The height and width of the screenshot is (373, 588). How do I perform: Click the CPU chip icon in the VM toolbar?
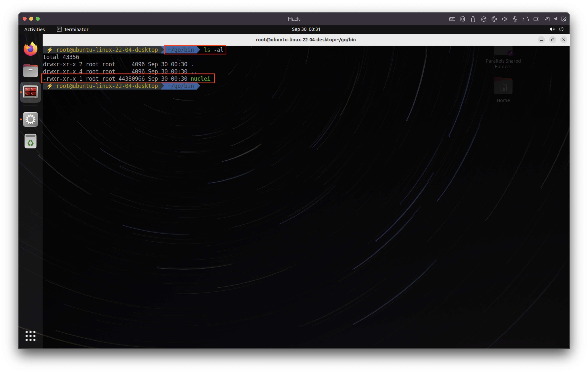(462, 19)
